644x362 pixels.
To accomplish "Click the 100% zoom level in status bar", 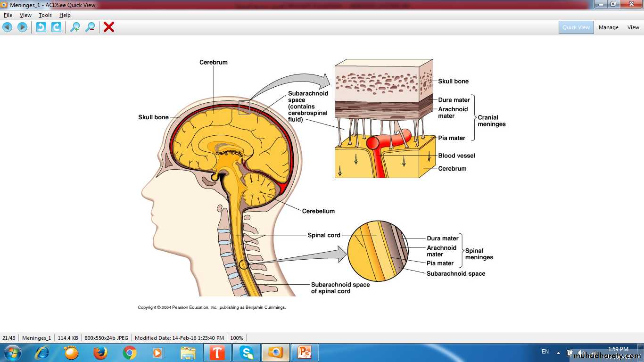I will click(x=237, y=338).
